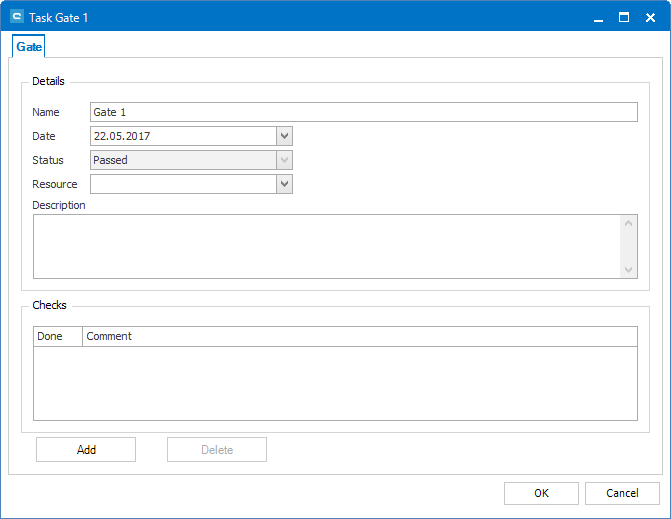Open the Date dropdown arrow
The width and height of the screenshot is (671, 519).
pos(284,136)
